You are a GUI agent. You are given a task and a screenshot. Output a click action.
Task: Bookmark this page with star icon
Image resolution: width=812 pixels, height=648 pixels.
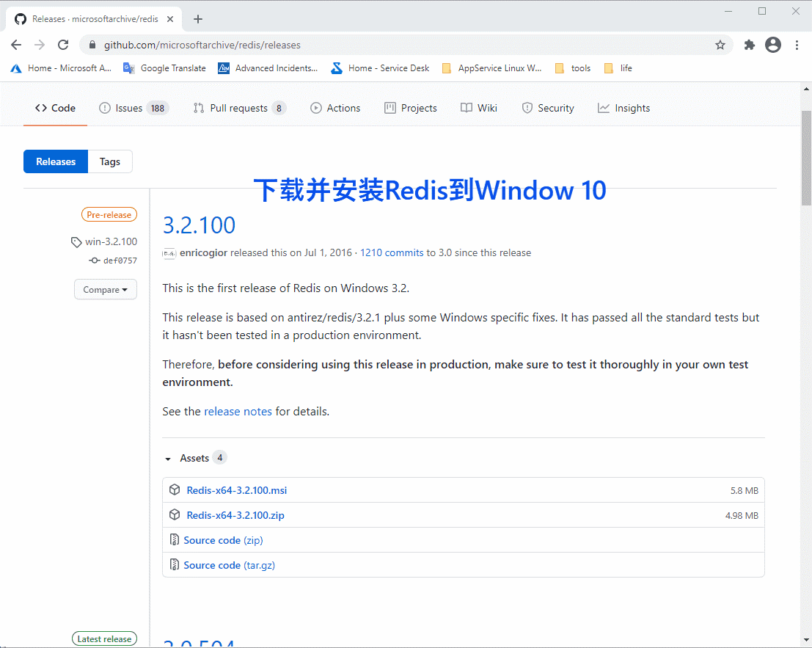(720, 45)
